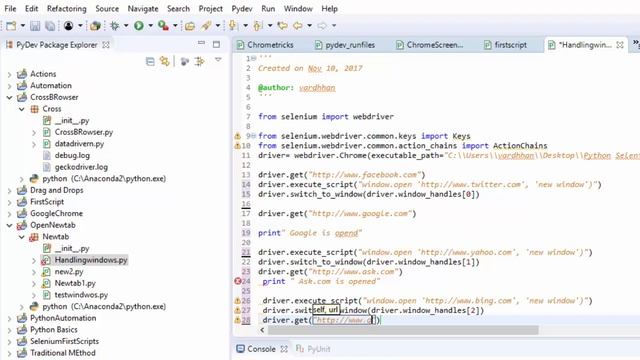Minimize the PyDev Package Explorer panel
Image resolution: width=640 pixels, height=360 pixels.
[x=201, y=43]
